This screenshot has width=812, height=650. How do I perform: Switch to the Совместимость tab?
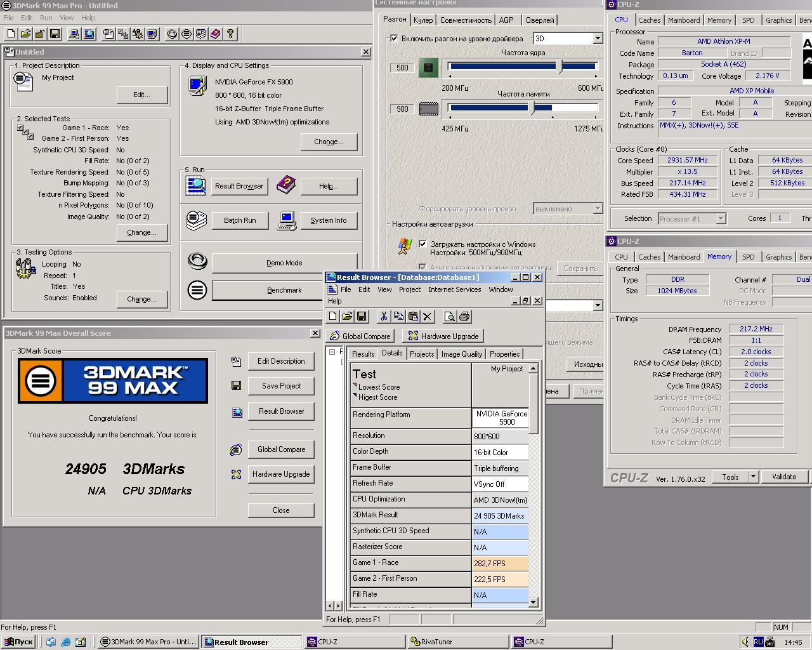[x=466, y=20]
